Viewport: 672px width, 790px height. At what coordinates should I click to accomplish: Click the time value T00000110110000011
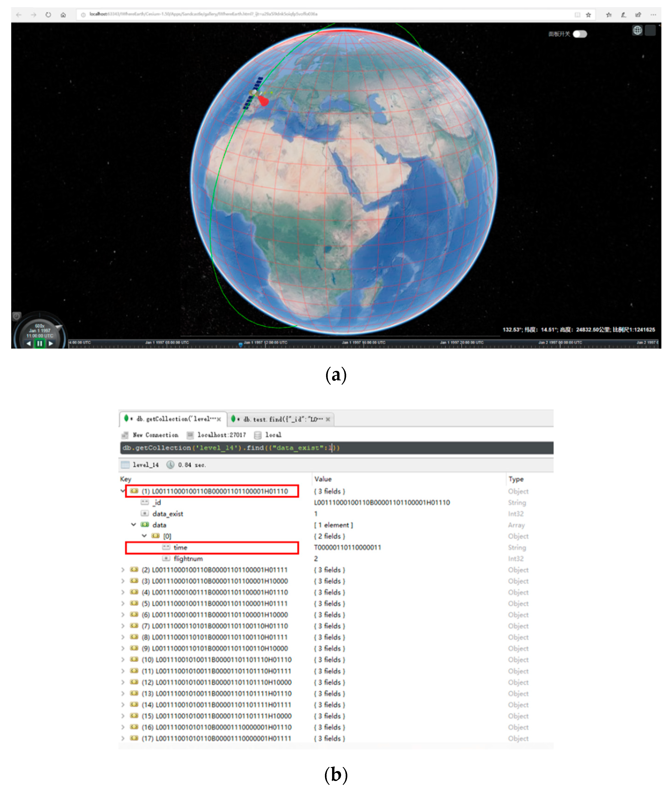pyautogui.click(x=347, y=547)
